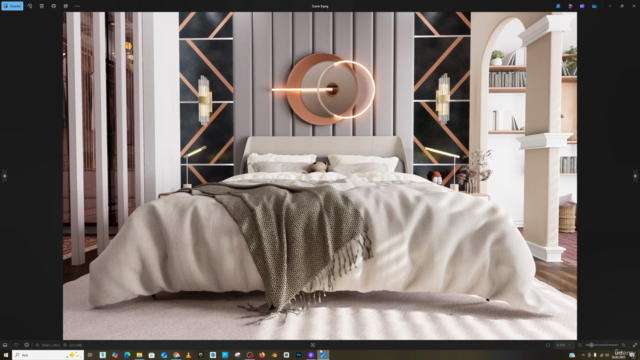Click the fit-to-window icon in status bar
Viewport: 640px width, 360px height.
tap(548, 345)
